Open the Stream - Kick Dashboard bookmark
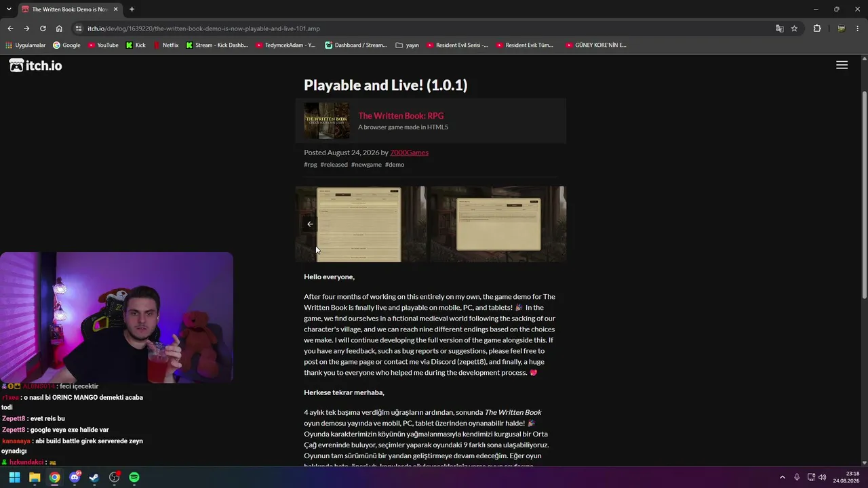The width and height of the screenshot is (868, 488). tap(216, 45)
